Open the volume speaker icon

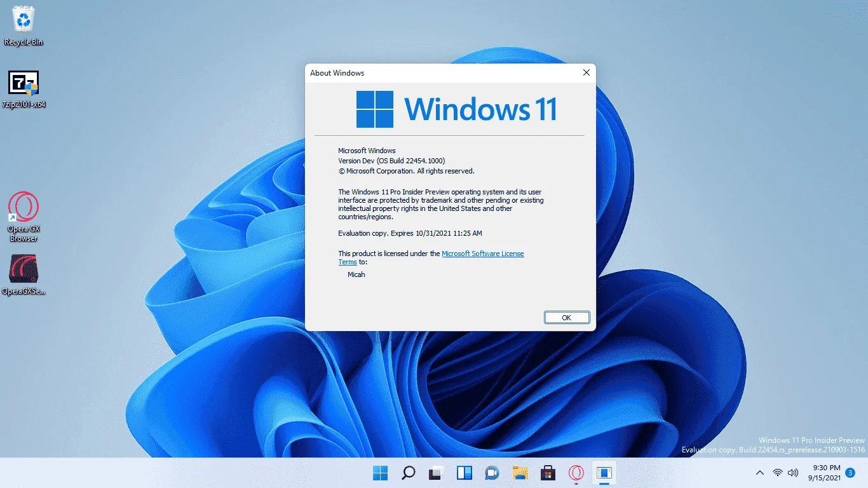pos(793,473)
